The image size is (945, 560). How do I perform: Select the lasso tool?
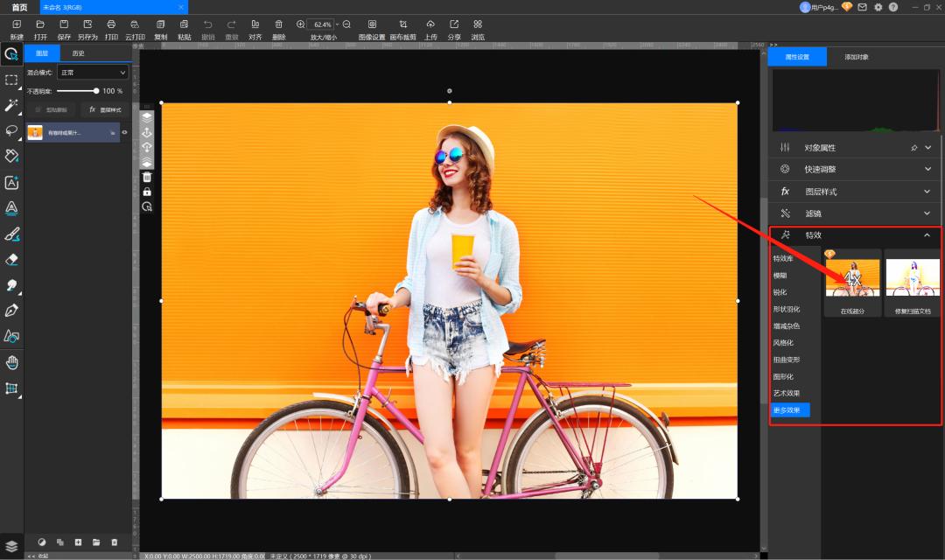pos(11,130)
